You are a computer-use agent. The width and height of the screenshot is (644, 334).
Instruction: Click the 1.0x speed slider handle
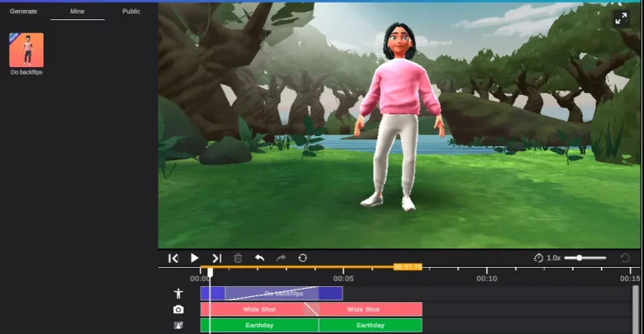pos(579,258)
